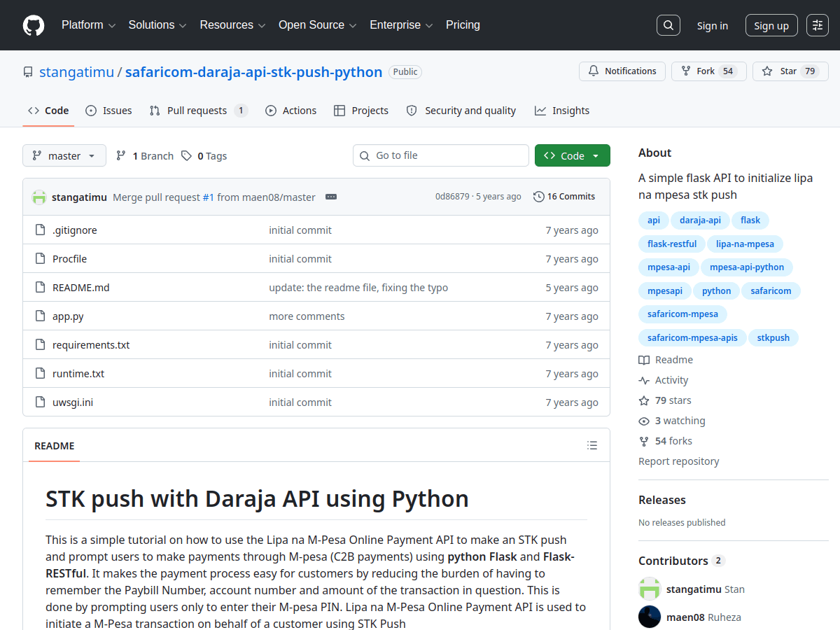This screenshot has width=840, height=630.
Task: Open the stangatimu owner link
Action: click(x=76, y=71)
